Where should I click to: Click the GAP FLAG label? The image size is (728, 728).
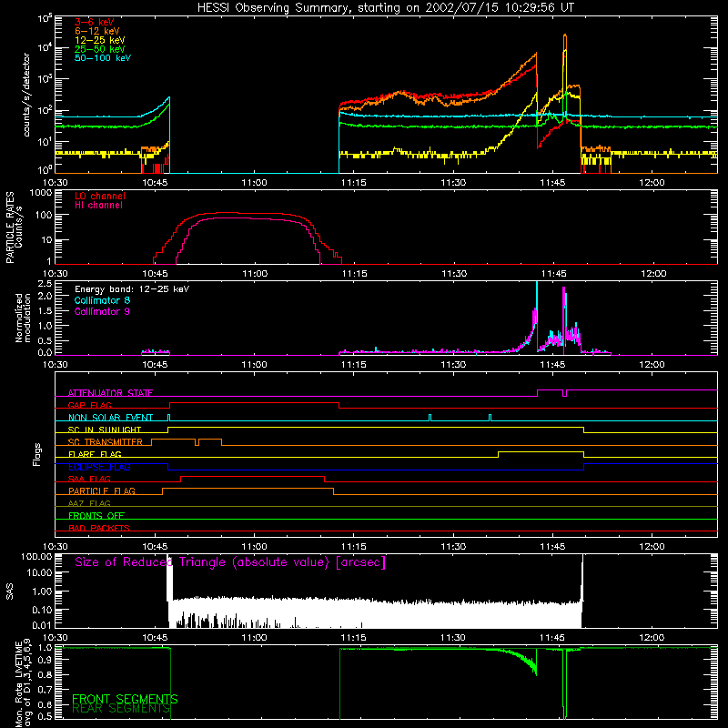click(x=89, y=405)
